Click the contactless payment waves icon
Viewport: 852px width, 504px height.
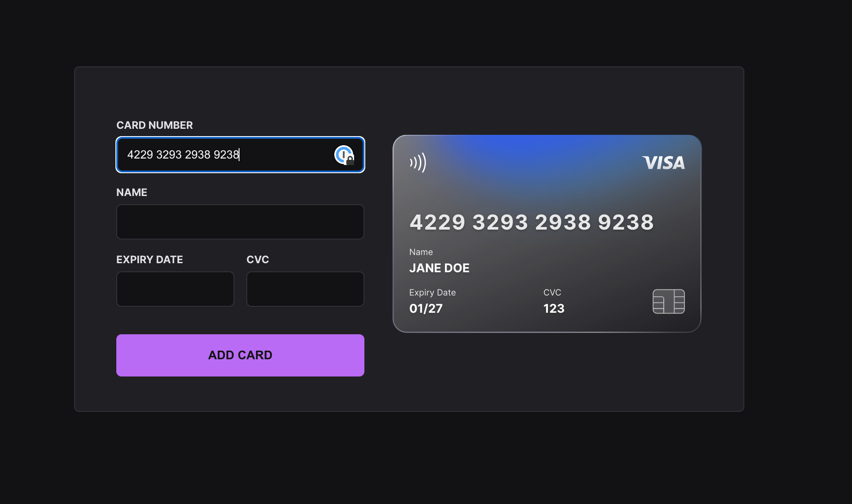tap(417, 162)
